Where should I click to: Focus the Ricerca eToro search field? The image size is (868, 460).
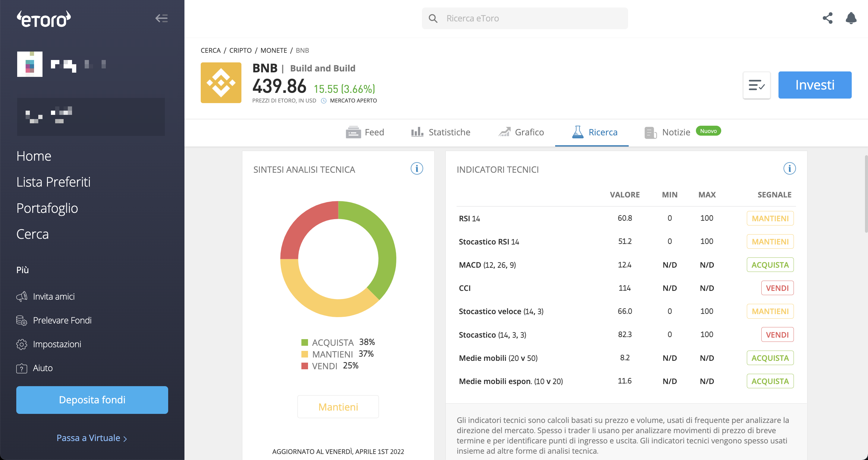525,18
